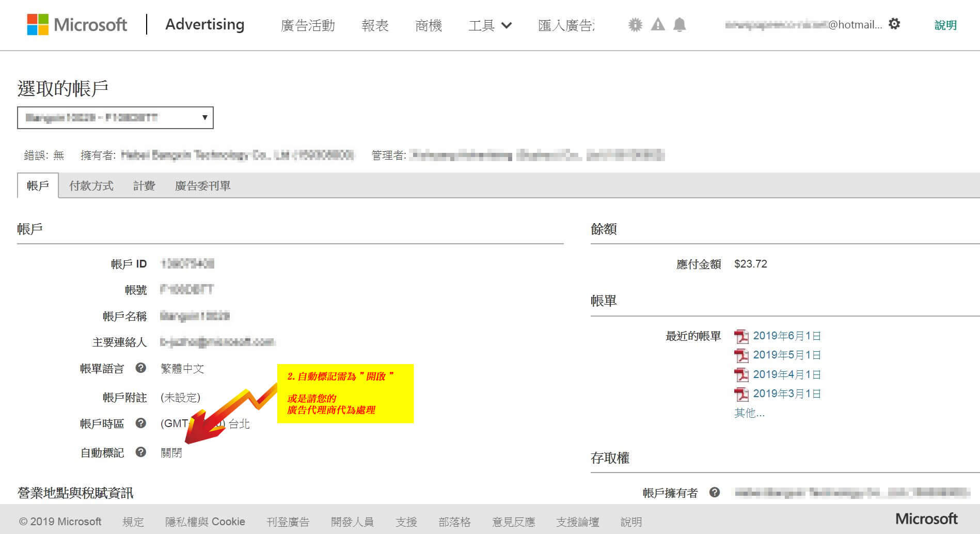This screenshot has width=980, height=534.
Task: Click 隱私權與 Cookie footer link
Action: 205,522
